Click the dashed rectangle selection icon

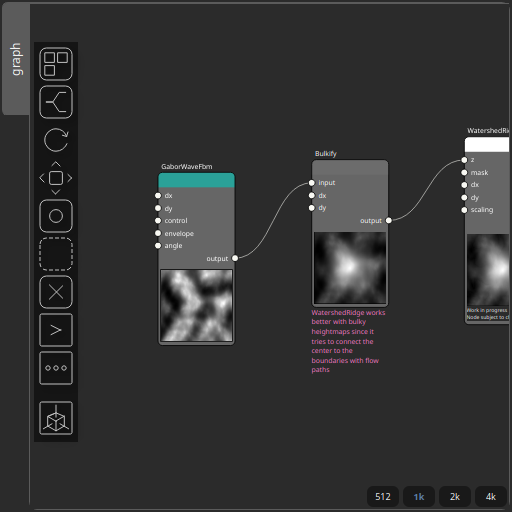tap(56, 254)
